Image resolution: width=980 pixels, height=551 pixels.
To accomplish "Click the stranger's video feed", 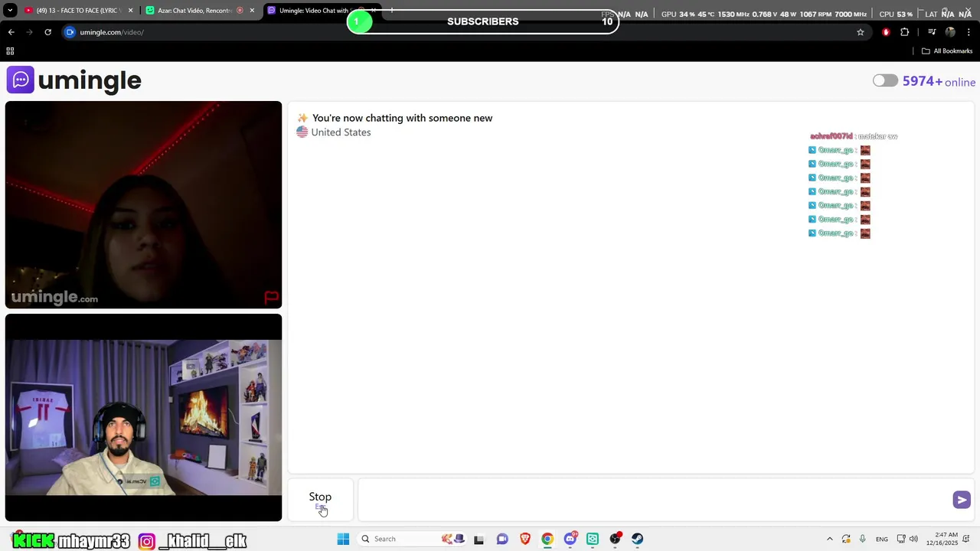I will 143,204.
